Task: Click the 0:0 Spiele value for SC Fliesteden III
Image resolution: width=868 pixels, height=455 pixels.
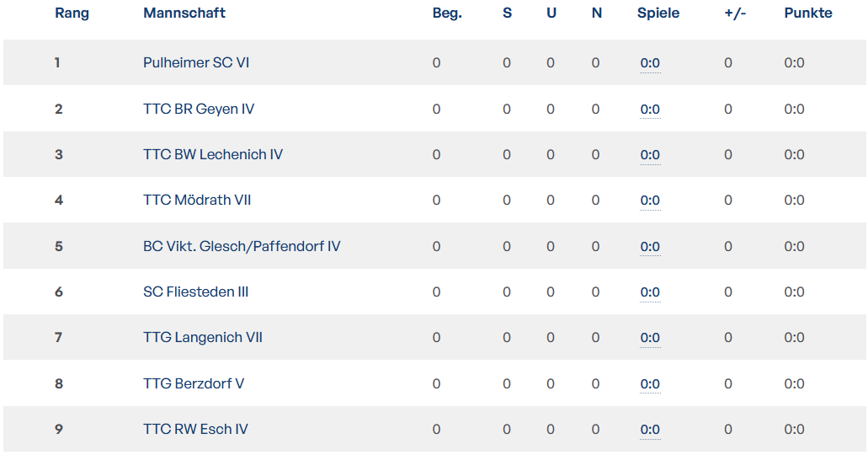Action: [x=650, y=292]
